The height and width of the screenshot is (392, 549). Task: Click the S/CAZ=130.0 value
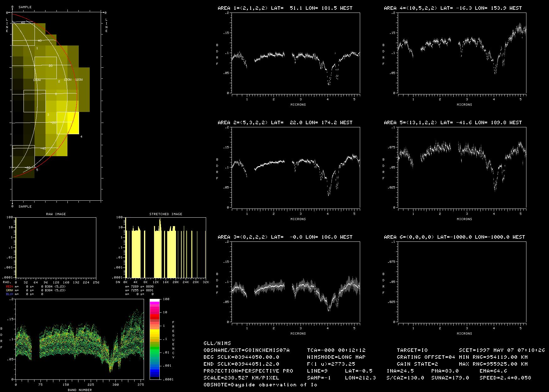405,378
